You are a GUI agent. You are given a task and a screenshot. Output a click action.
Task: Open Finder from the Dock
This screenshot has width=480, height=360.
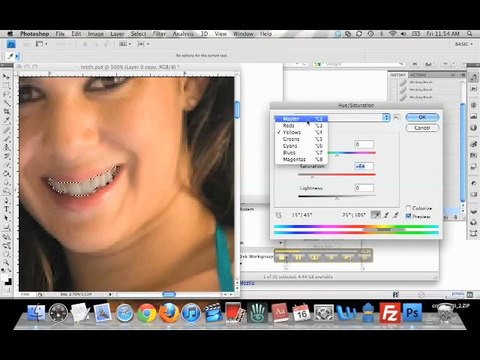tap(36, 313)
